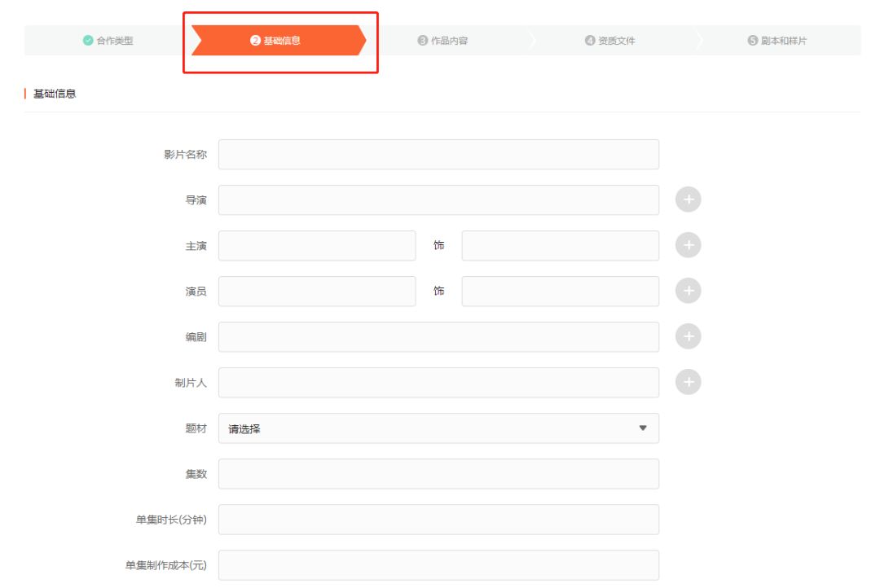Click the 题材 dropdown arrow
880x588 pixels.
pos(642,428)
